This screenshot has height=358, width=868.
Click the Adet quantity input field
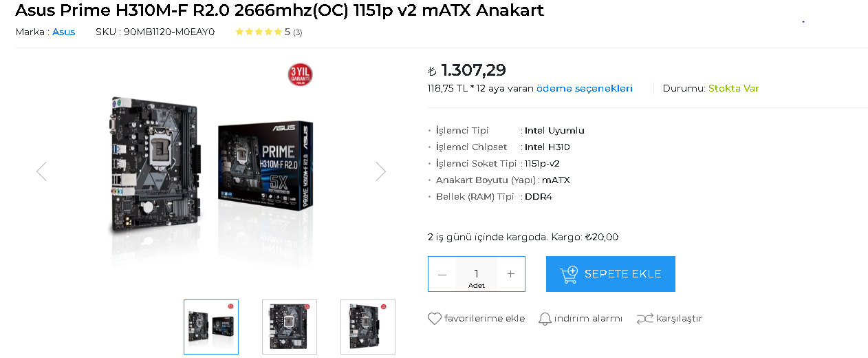(476, 274)
